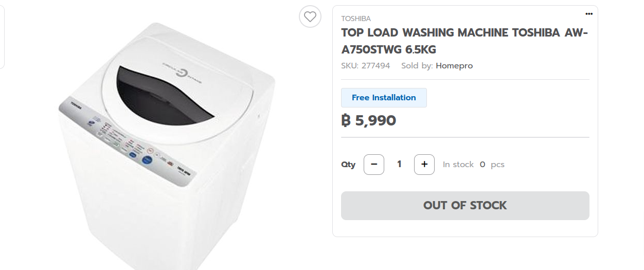Open the Homepro seller link

click(x=454, y=66)
